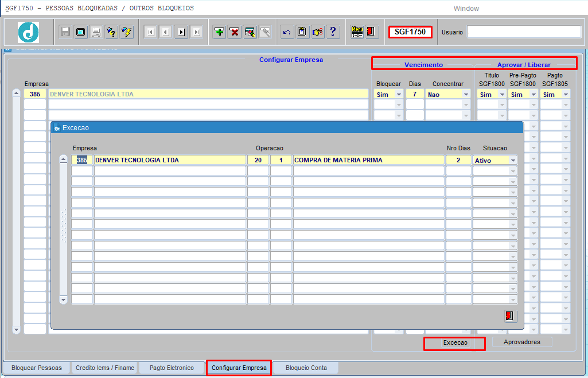Click the lightning execute query icon

[127, 32]
